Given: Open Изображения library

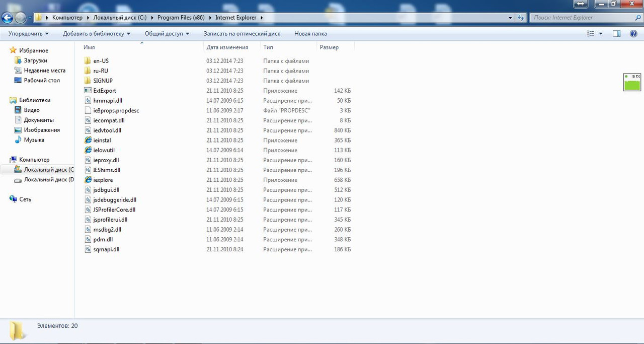Looking at the screenshot, I should (x=42, y=130).
